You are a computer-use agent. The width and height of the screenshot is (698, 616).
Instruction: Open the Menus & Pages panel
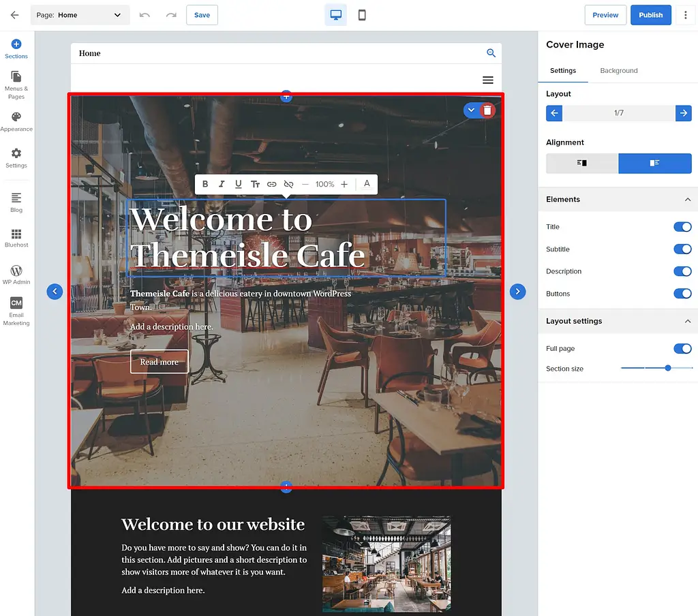pos(16,83)
